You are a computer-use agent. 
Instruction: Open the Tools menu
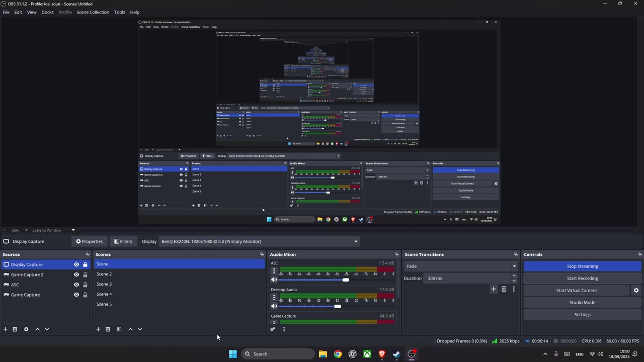click(x=120, y=12)
